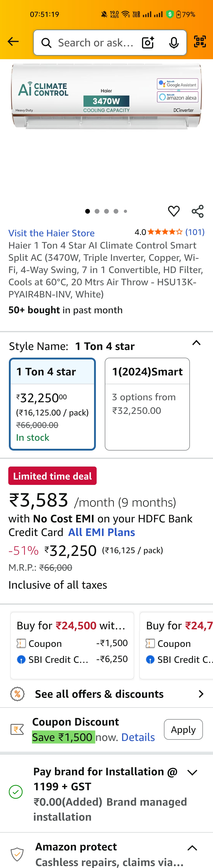The image size is (213, 868).
Task: Tap the offers percent badge icon
Action: 17,694
